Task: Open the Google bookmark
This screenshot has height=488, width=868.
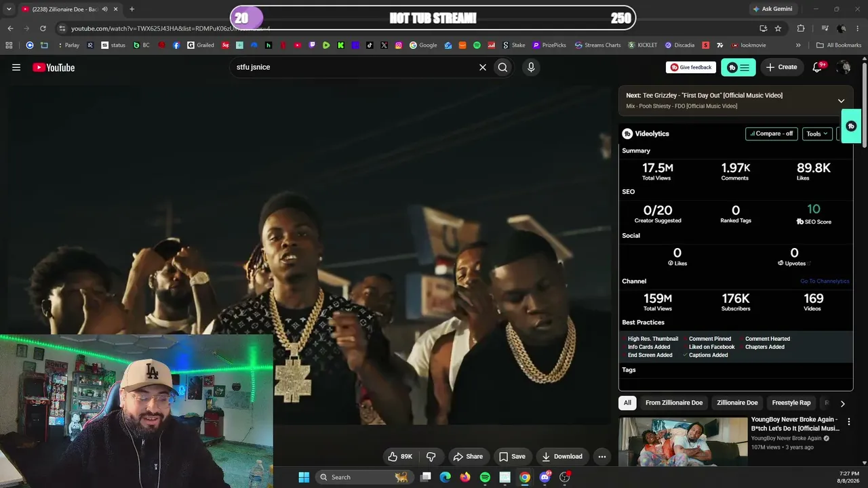Action: pyautogui.click(x=423, y=45)
